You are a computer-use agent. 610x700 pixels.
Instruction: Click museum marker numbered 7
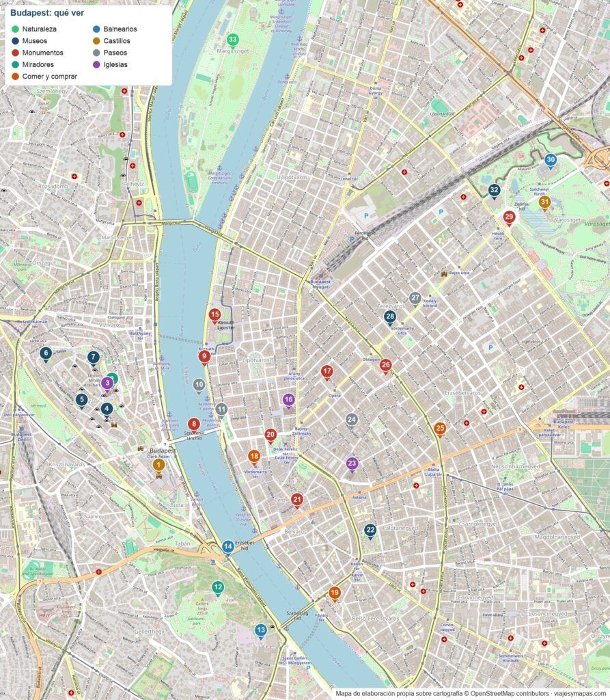pos(93,358)
